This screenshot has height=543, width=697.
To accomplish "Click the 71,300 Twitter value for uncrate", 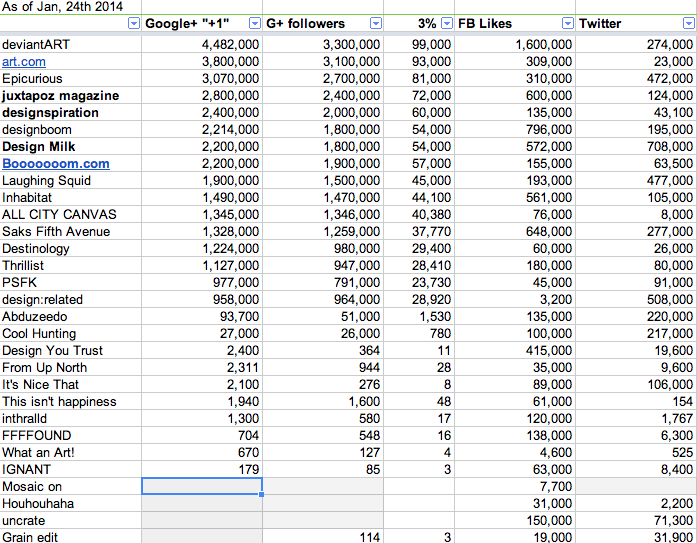I will coord(673,520).
